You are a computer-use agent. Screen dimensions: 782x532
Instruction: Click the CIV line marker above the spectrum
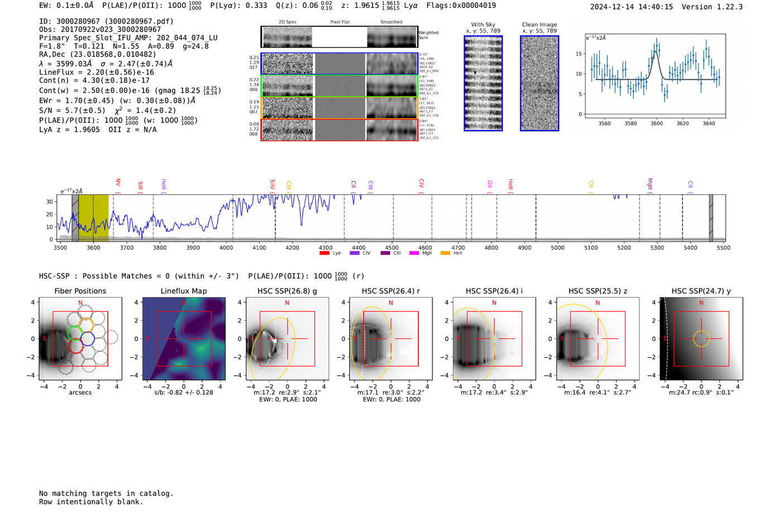[x=421, y=183]
